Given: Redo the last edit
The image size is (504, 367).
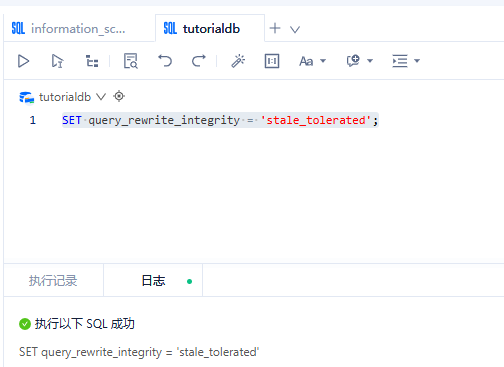Looking at the screenshot, I should coord(199,61).
